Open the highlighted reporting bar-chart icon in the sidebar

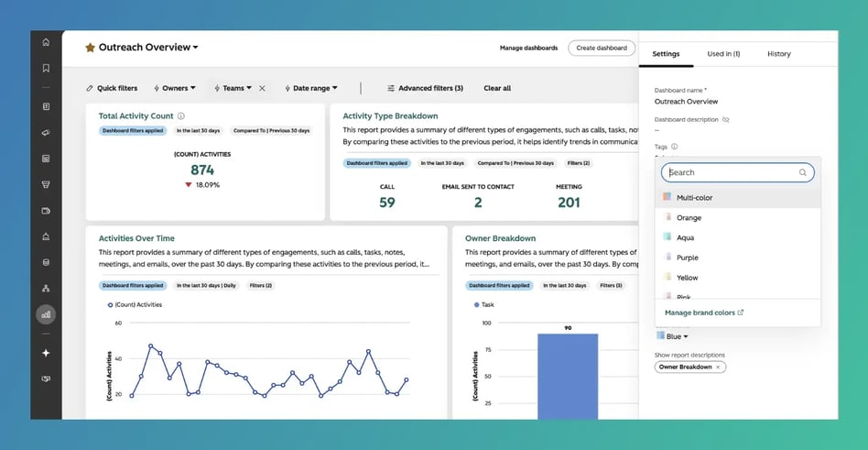(46, 314)
